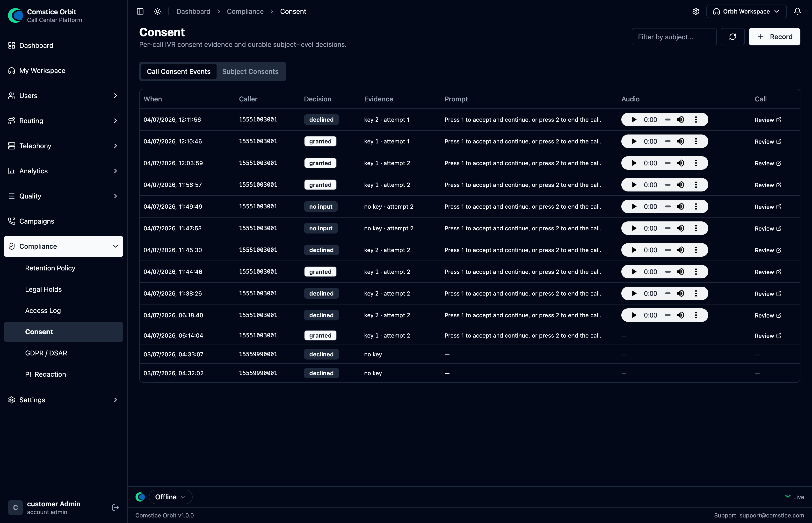
Task: Switch to Subject Consents tab
Action: pos(250,71)
